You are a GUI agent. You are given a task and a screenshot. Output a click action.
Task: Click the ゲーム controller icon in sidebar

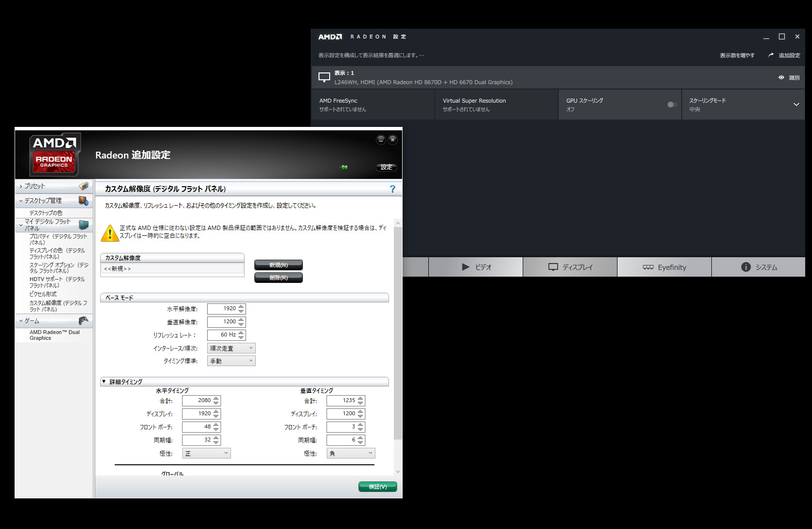coord(84,320)
